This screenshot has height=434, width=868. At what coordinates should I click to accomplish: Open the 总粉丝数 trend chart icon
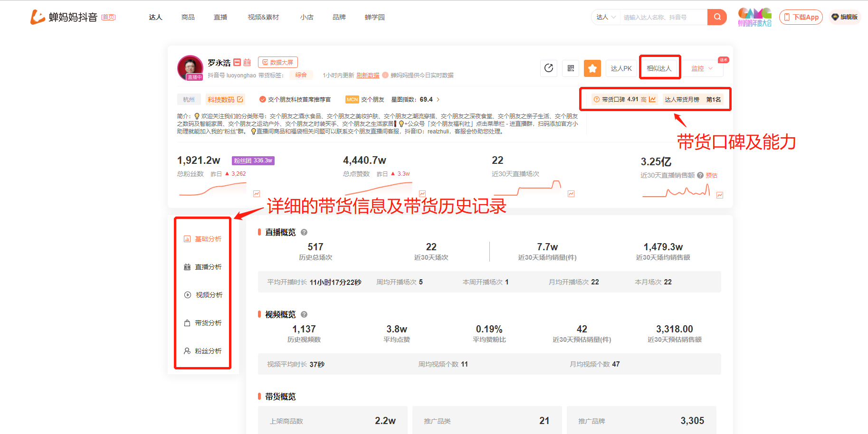[257, 194]
